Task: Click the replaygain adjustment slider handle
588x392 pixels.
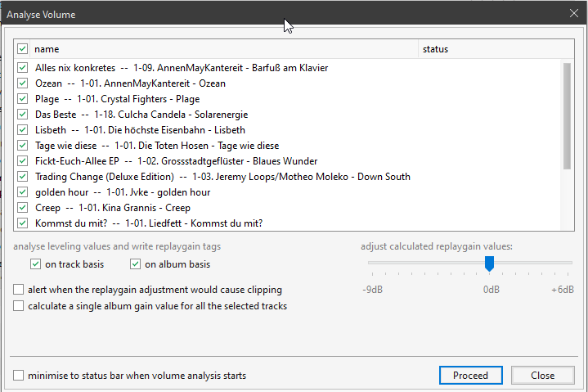Action: click(489, 264)
